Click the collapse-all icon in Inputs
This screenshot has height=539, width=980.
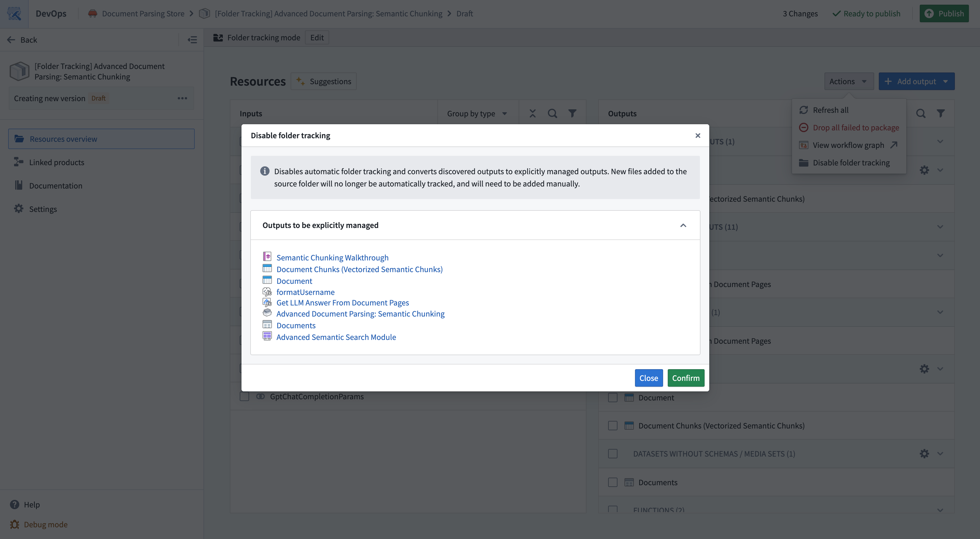coord(532,113)
